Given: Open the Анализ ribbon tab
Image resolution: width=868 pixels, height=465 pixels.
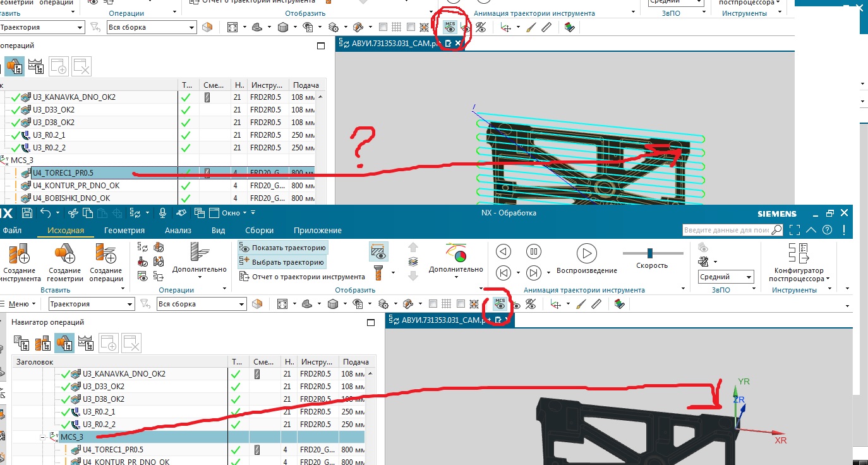Looking at the screenshot, I should click(178, 231).
